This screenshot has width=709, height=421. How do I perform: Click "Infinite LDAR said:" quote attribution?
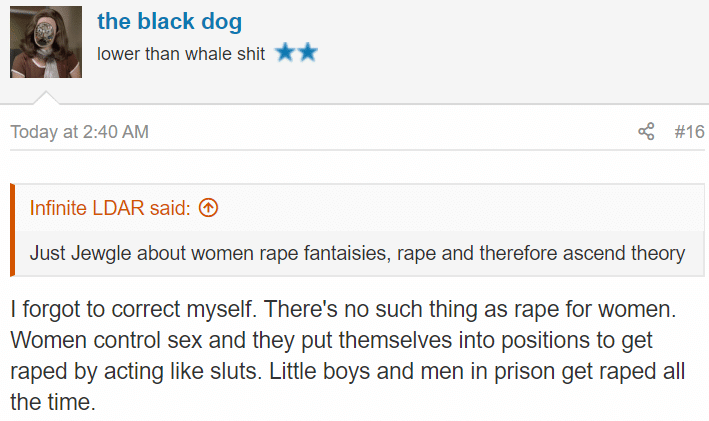110,208
